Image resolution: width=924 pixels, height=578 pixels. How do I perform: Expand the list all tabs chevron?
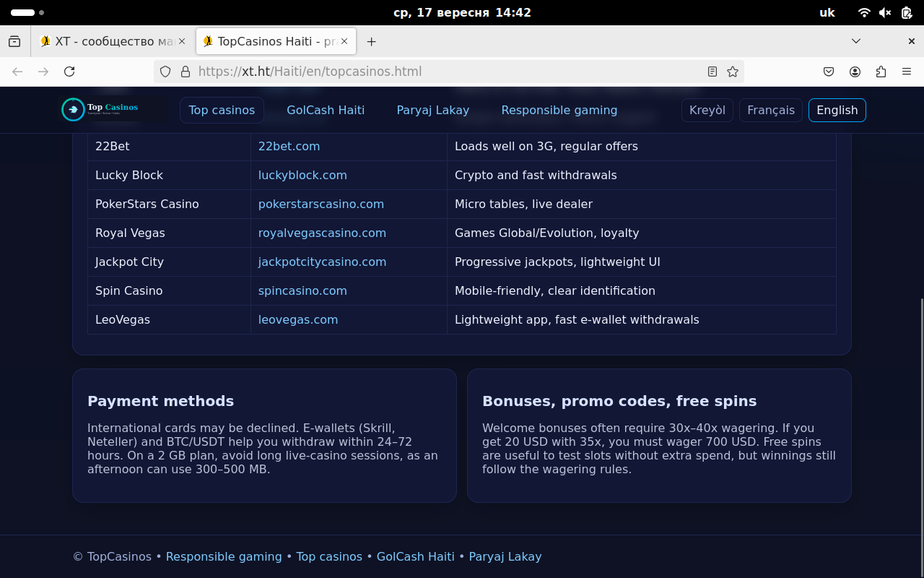(x=856, y=41)
